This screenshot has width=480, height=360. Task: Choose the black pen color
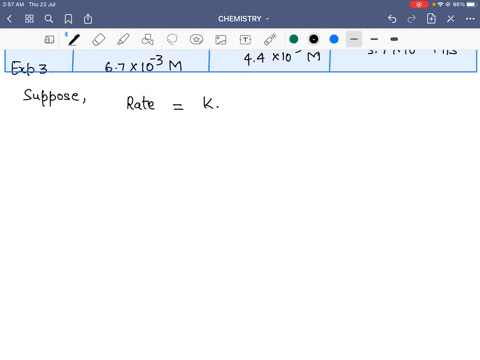[314, 39]
